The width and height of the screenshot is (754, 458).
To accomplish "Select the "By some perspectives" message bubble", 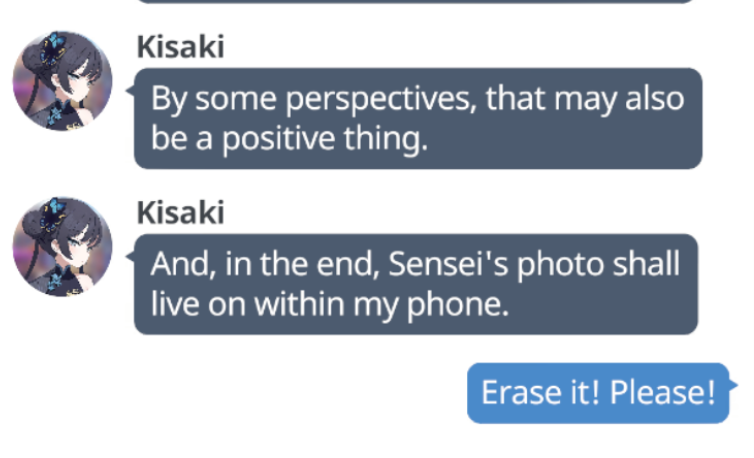I will [x=418, y=118].
